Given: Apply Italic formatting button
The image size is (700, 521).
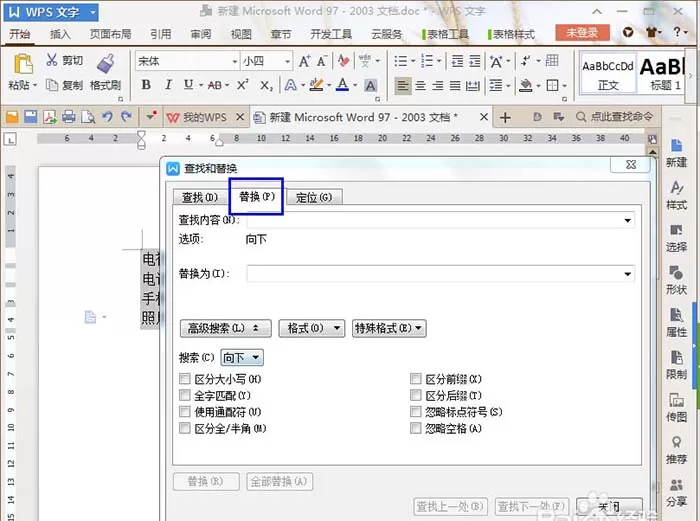Looking at the screenshot, I should (168, 85).
